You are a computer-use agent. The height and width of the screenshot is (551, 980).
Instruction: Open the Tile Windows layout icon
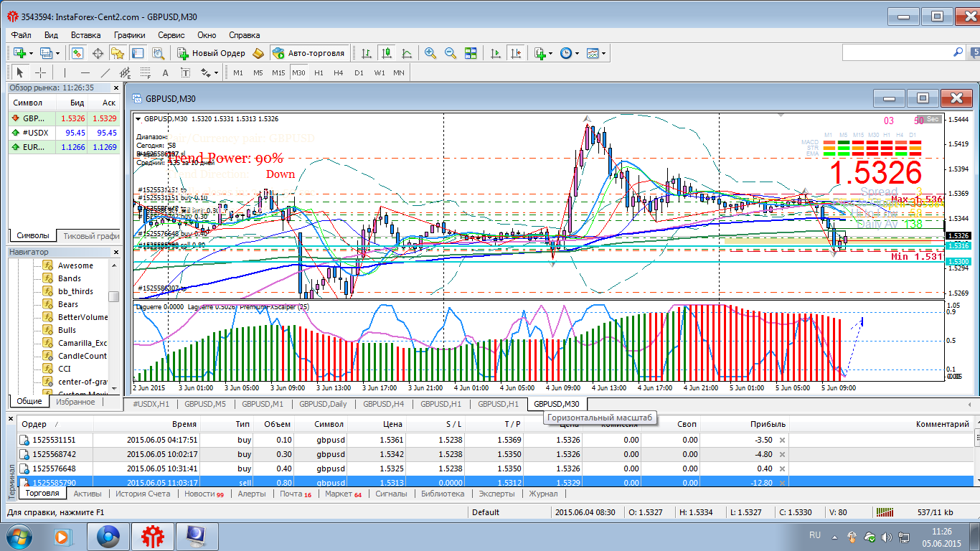tap(471, 53)
